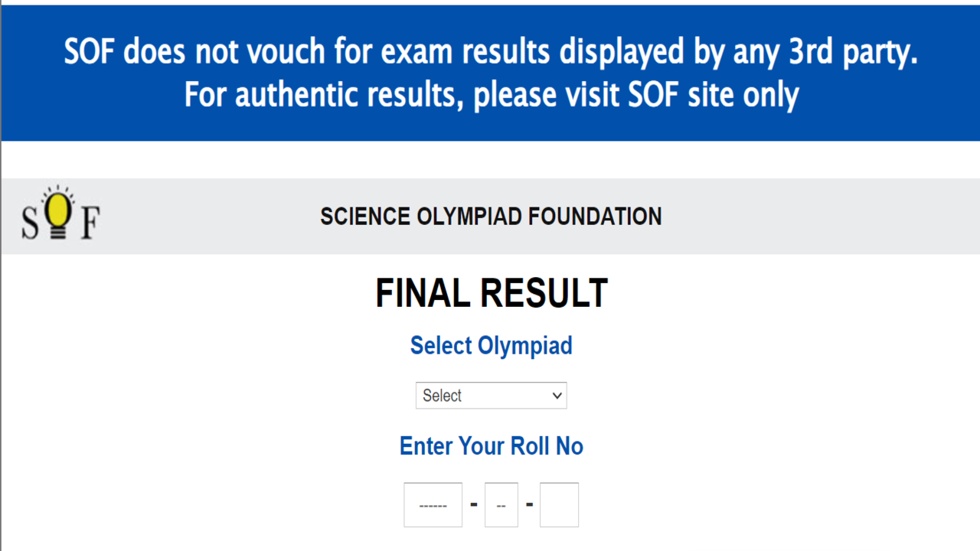Viewport: 980px width, 551px height.
Task: Click the dash between first and middle fields
Action: [x=474, y=504]
